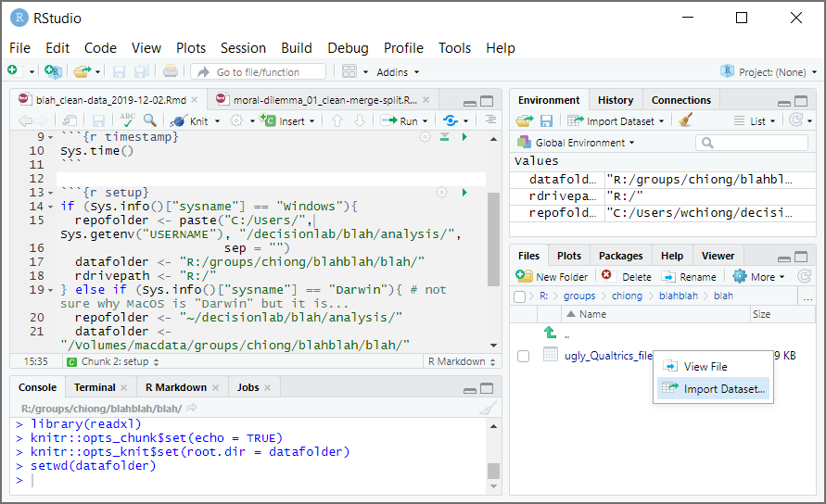Go to previous chunk with up arrow
This screenshot has width=826, height=504.
[x=337, y=121]
